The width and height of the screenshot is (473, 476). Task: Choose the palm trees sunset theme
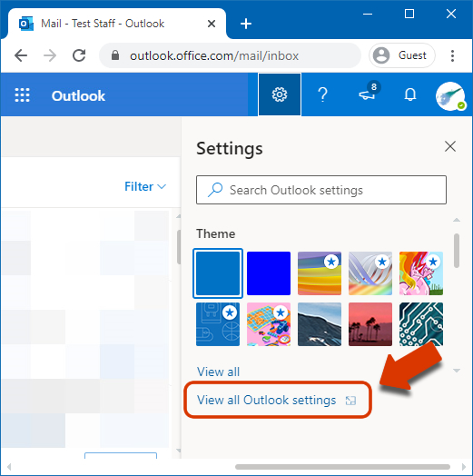coord(370,324)
